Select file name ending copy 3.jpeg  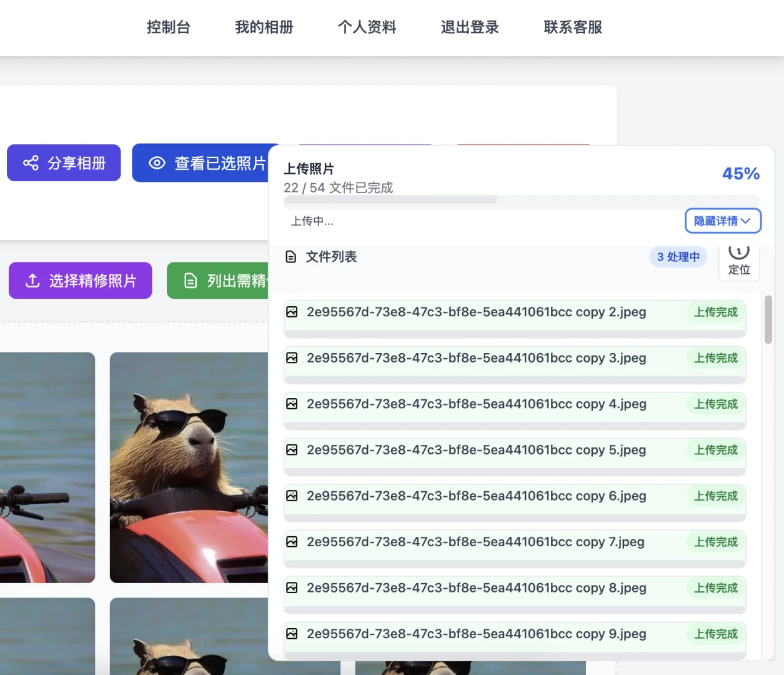pos(477,358)
